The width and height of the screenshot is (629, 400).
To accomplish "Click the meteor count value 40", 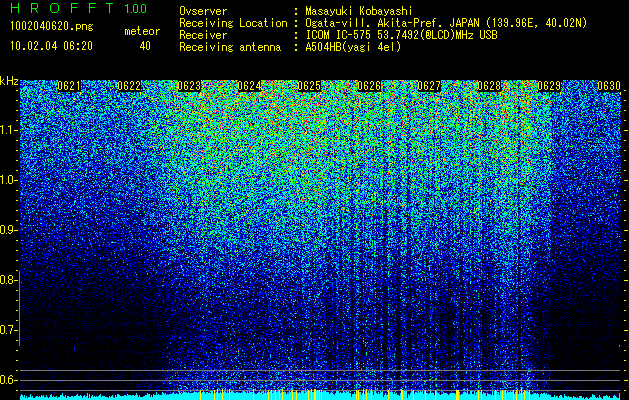I will coord(145,46).
